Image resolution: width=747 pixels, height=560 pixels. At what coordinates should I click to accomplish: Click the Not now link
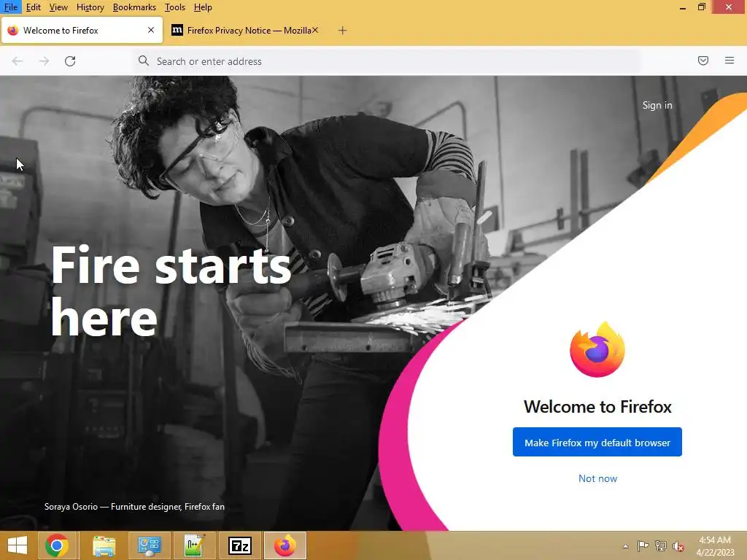[x=597, y=478]
